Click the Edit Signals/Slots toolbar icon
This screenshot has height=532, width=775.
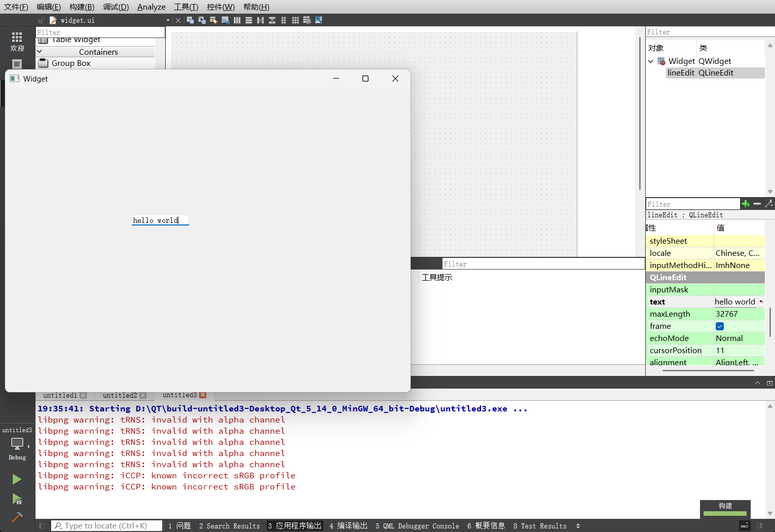[202, 20]
